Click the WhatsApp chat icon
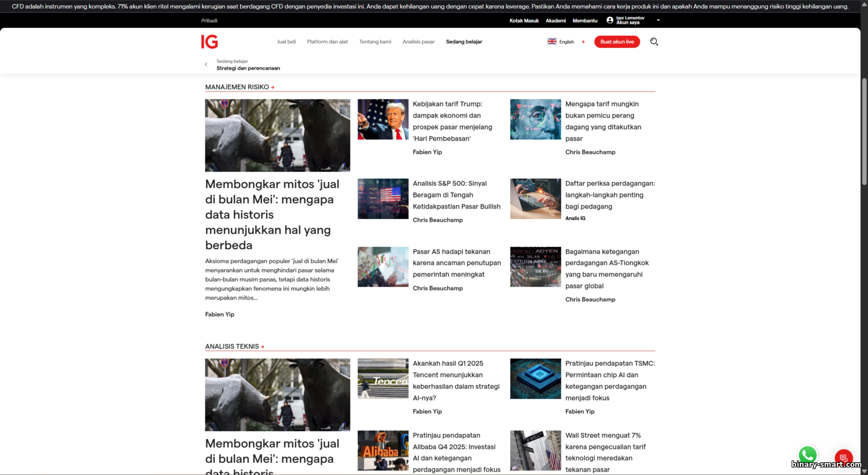Screen dimensions: 868x475 click(x=807, y=455)
